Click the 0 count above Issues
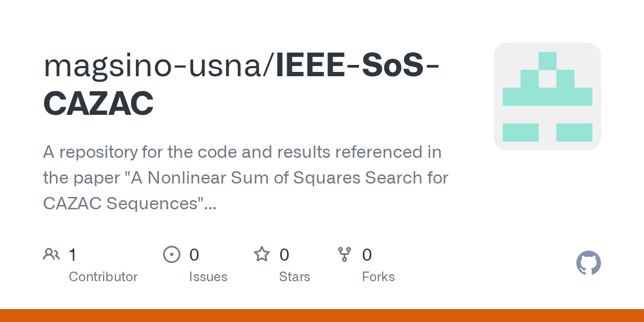The image size is (644, 322). point(194,254)
